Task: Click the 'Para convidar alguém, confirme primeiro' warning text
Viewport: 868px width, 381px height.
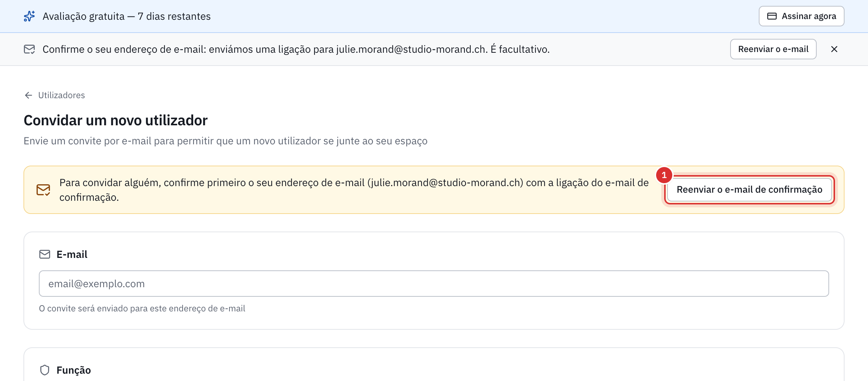Action: click(354, 190)
